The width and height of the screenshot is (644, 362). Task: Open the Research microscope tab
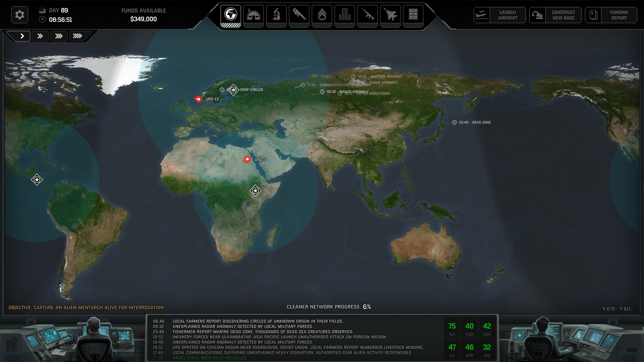[x=276, y=16]
